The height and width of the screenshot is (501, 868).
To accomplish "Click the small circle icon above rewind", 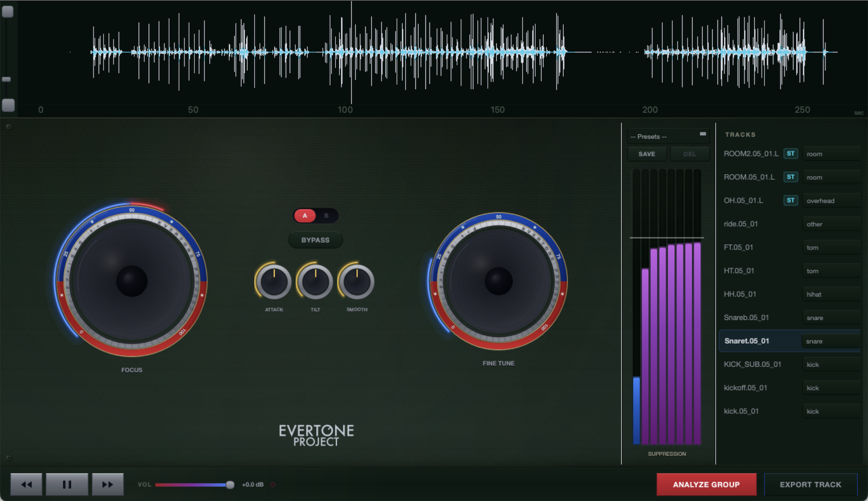I will (x=9, y=458).
